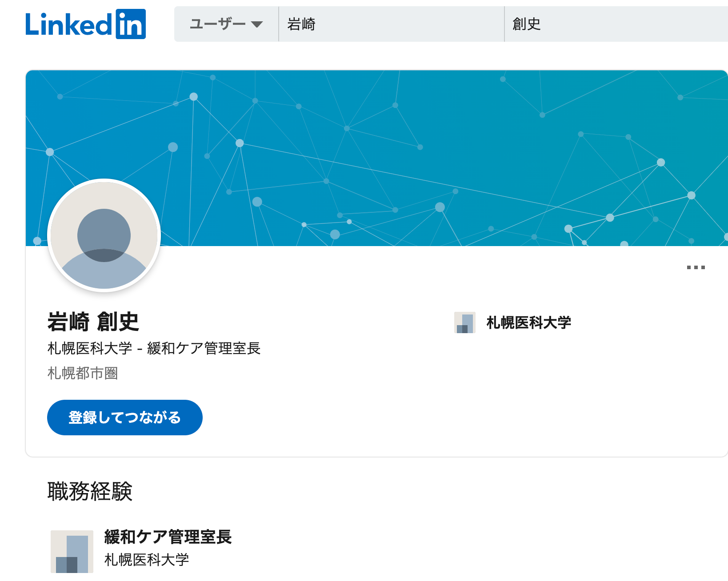Image resolution: width=728 pixels, height=581 pixels.
Task: Click the blue network banner image
Action: point(377,158)
